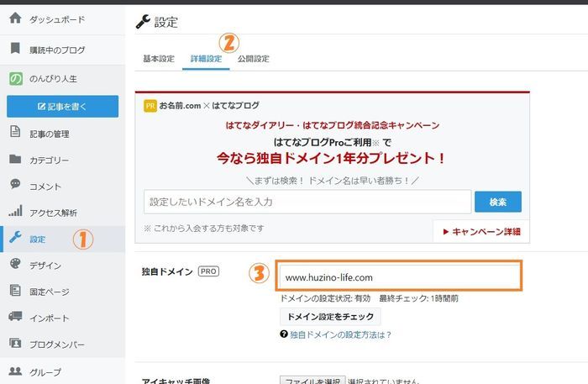Open the デザイン menu label
The width and height of the screenshot is (588, 384).
click(45, 266)
